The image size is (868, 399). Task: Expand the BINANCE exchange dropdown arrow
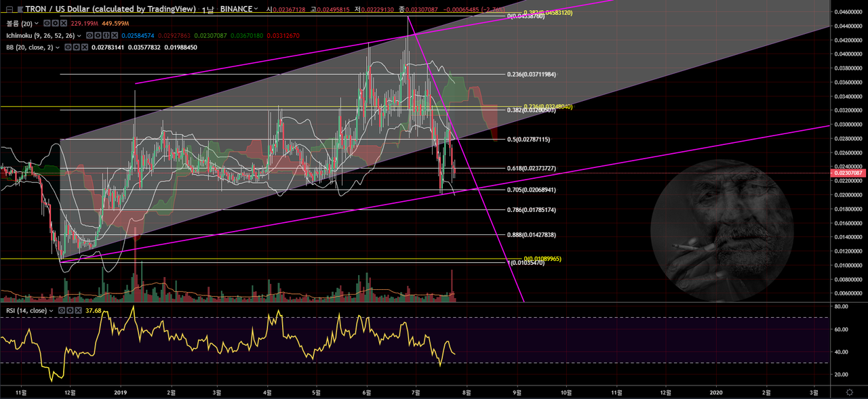pos(256,9)
